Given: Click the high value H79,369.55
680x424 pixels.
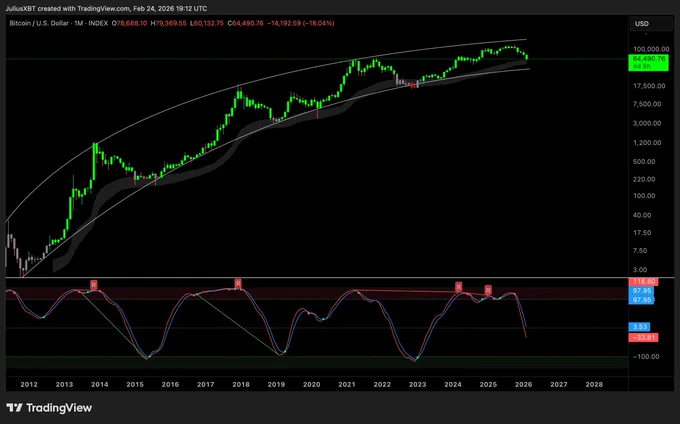Looking at the screenshot, I should (x=168, y=23).
